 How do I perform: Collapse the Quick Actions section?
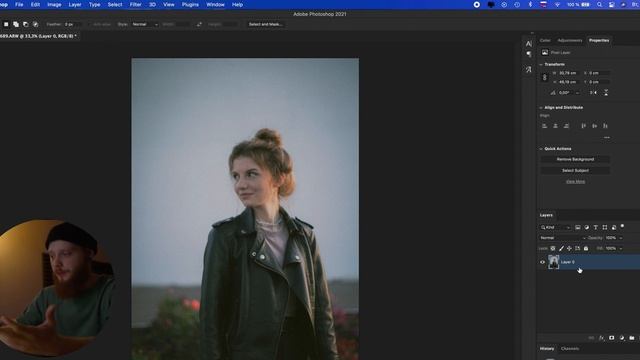[x=541, y=149]
